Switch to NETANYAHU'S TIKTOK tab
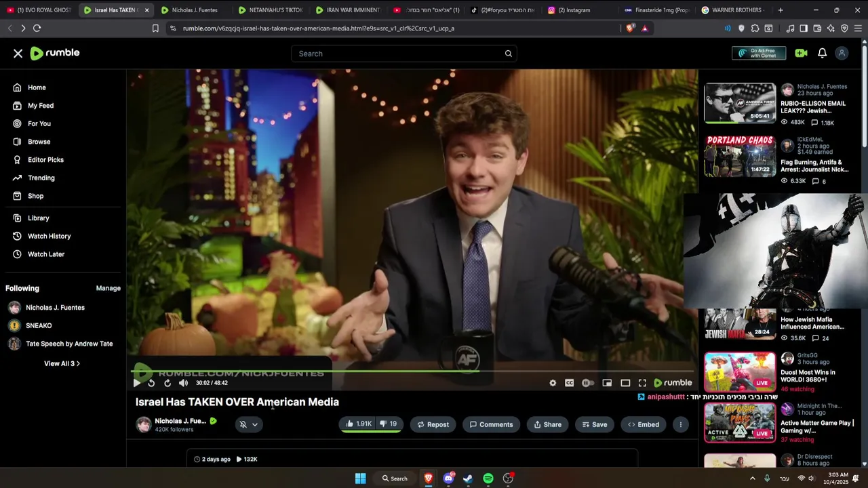The height and width of the screenshot is (488, 868). coord(270,10)
